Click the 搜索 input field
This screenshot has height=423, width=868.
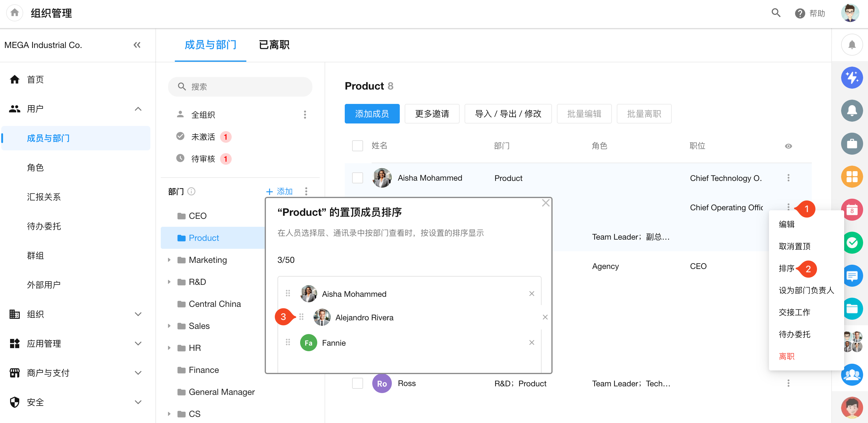(x=240, y=86)
